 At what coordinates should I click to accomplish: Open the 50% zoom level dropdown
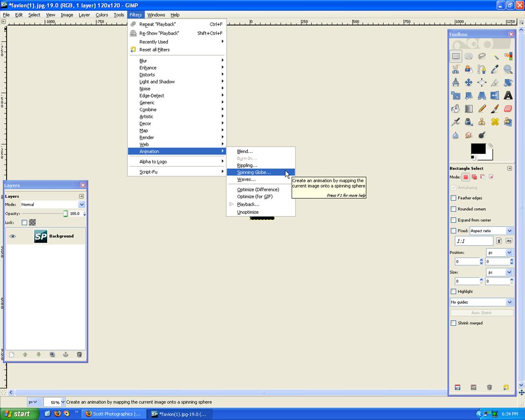pyautogui.click(x=55, y=402)
